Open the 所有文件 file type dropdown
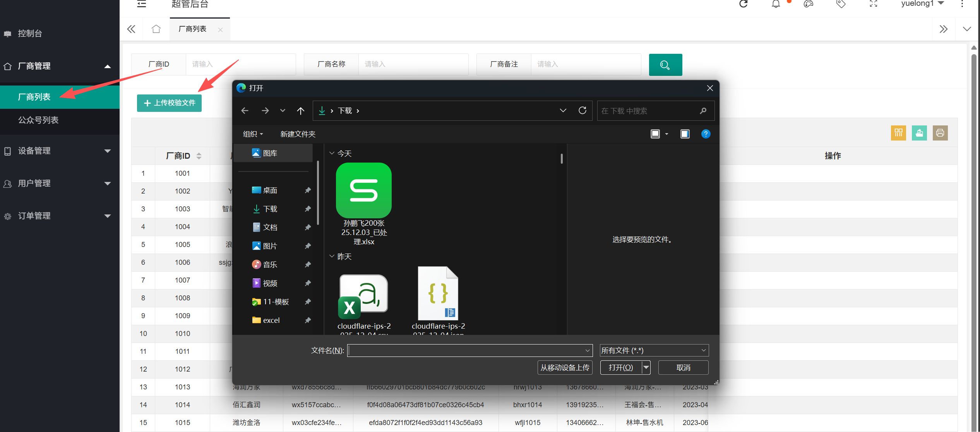The image size is (980, 432). [x=654, y=351]
